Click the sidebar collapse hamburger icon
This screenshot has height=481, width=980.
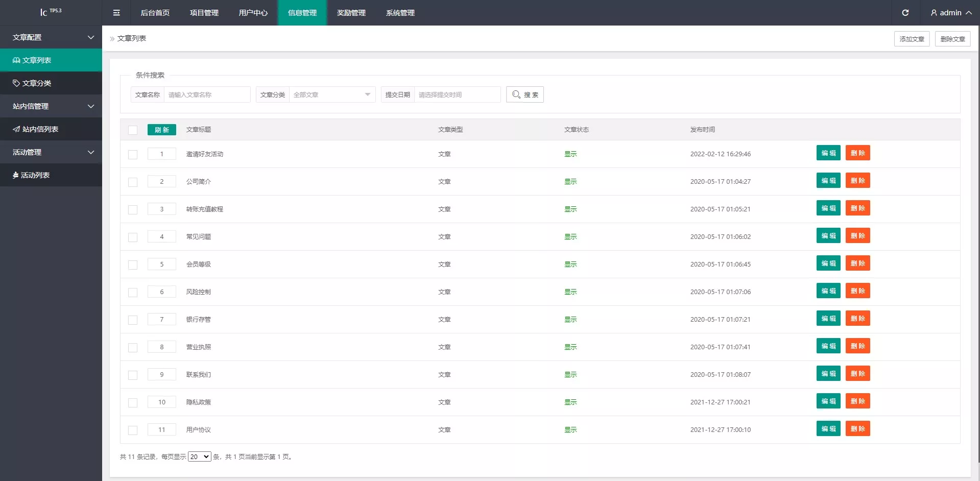pyautogui.click(x=116, y=13)
